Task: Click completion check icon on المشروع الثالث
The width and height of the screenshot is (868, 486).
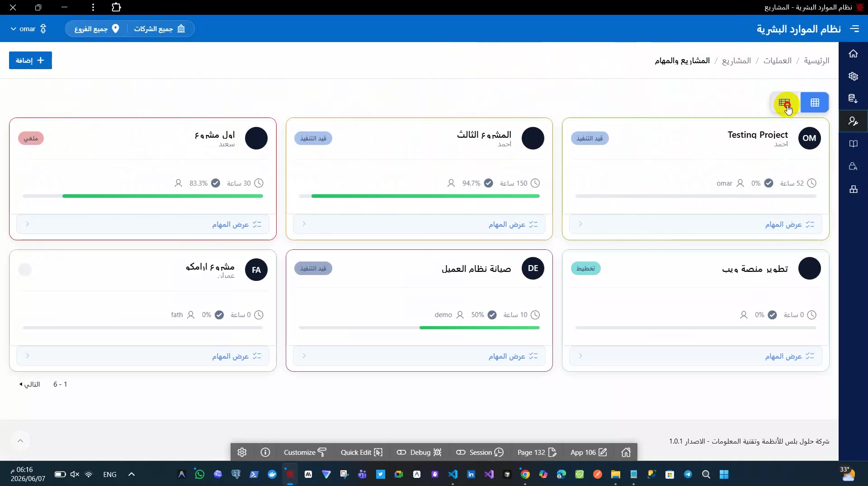Action: tap(488, 183)
